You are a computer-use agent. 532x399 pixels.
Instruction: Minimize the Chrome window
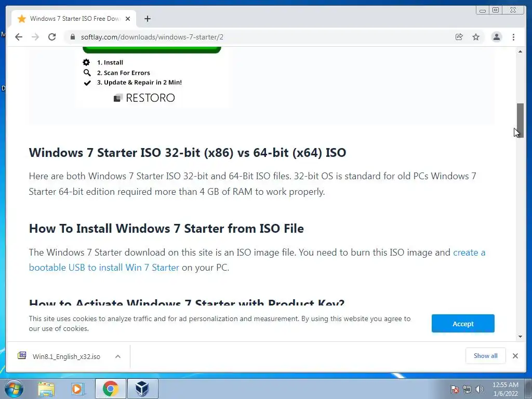[483, 10]
